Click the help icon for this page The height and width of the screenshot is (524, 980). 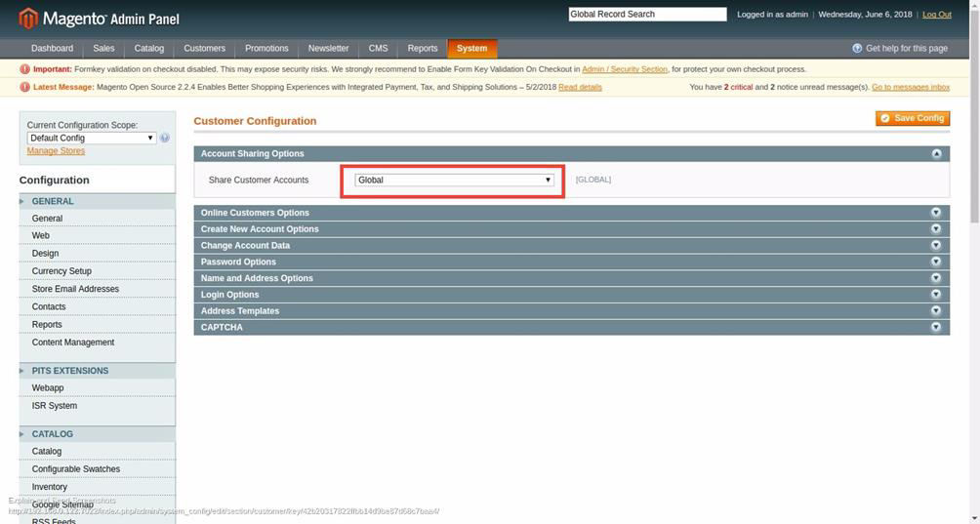(857, 48)
